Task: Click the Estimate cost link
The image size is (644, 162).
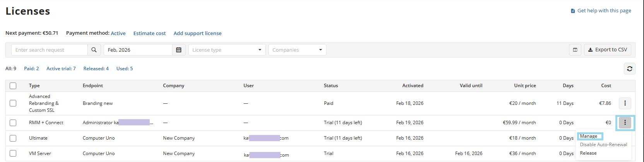Action: (149, 34)
